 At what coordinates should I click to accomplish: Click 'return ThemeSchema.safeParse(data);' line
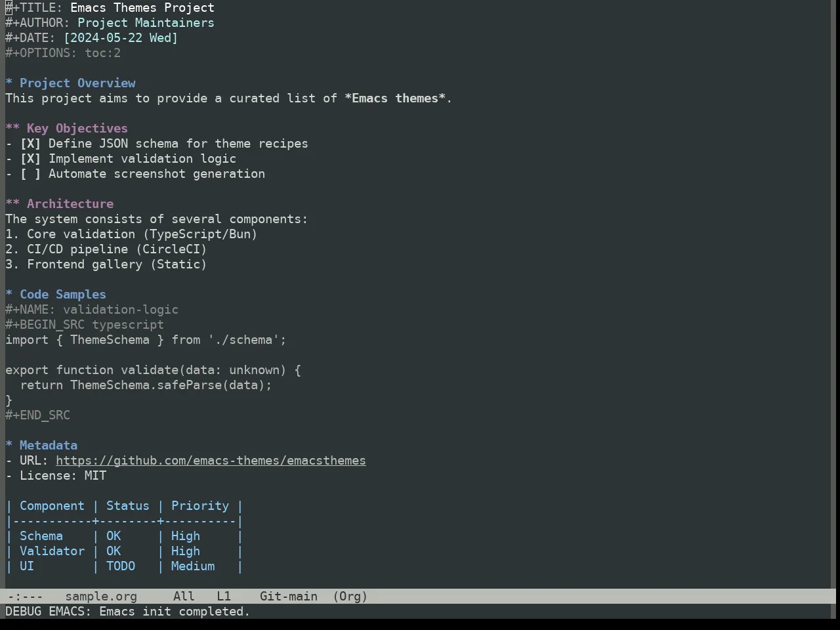point(146,385)
